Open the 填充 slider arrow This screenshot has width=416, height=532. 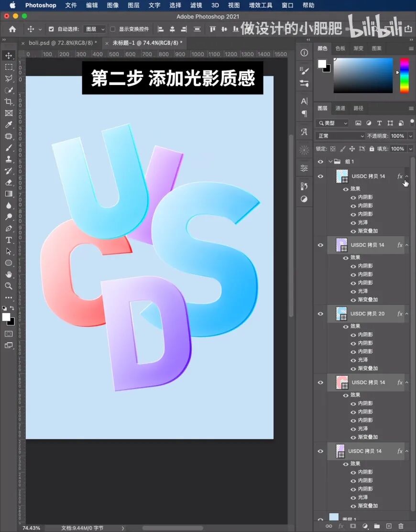click(411, 149)
